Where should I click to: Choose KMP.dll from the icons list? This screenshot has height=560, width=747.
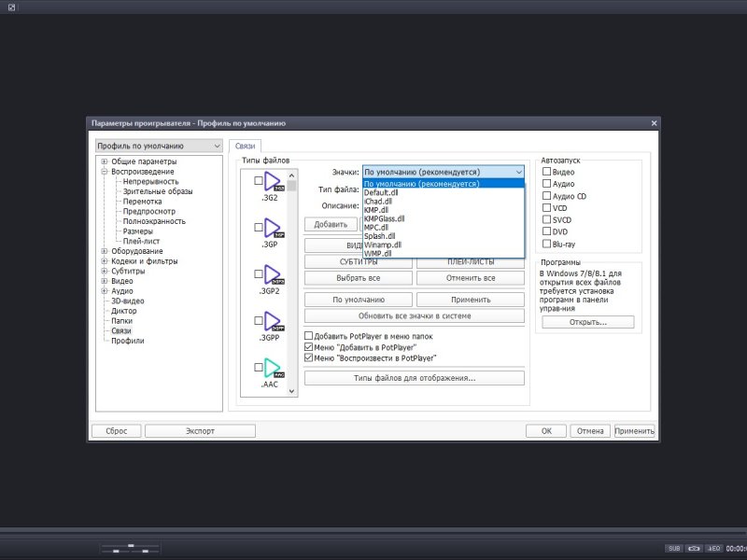(444, 209)
